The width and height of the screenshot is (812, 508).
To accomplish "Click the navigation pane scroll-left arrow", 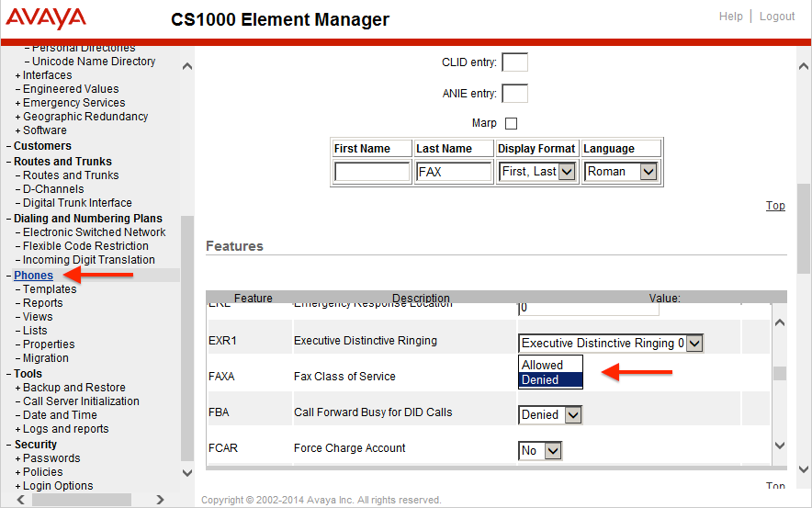I will coord(21,500).
